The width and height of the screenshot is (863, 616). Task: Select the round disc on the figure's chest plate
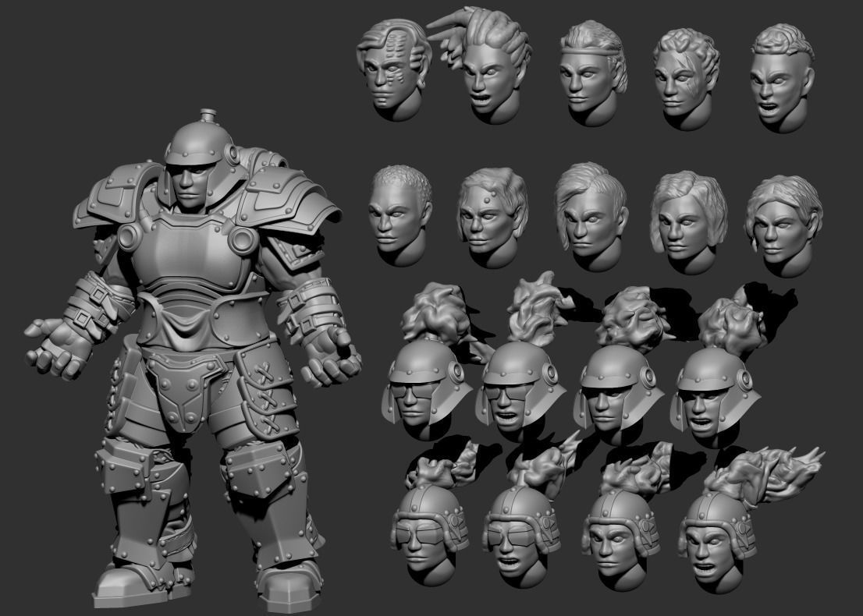tap(243, 240)
